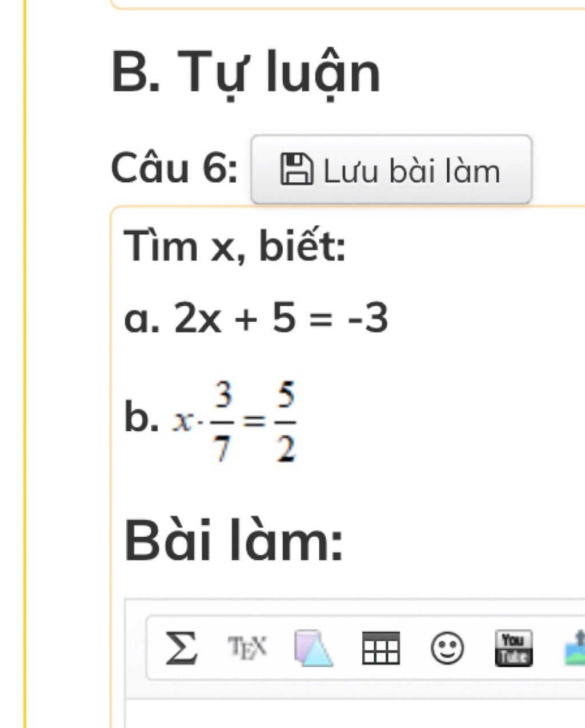Click the 5/2 fraction in part b

coord(285,422)
